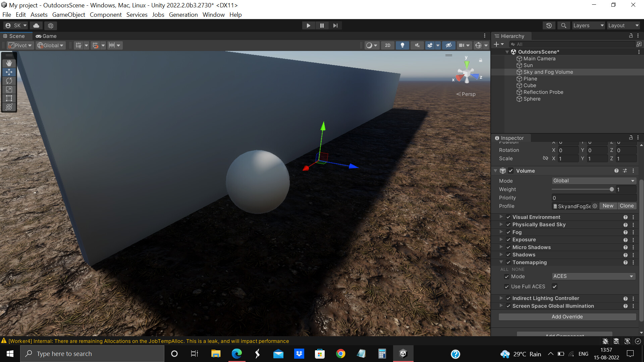Click the Unity Cloud icon
Image resolution: width=644 pixels, height=362 pixels.
coord(36,25)
